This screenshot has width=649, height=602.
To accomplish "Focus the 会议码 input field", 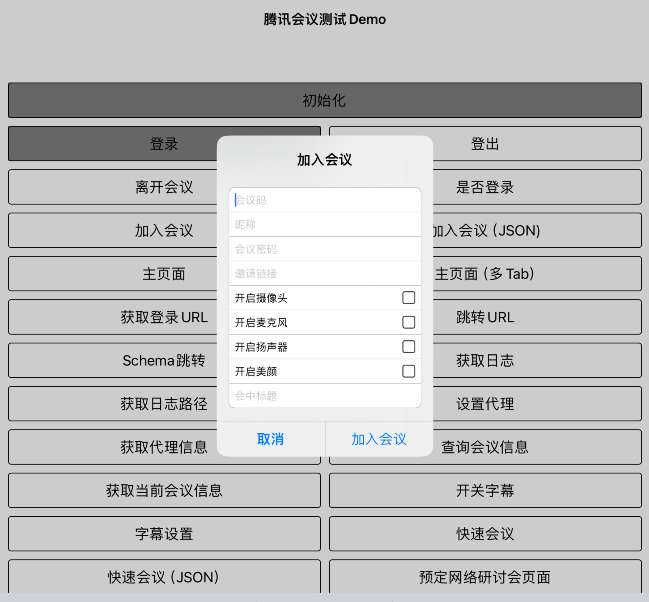I will pyautogui.click(x=325, y=200).
